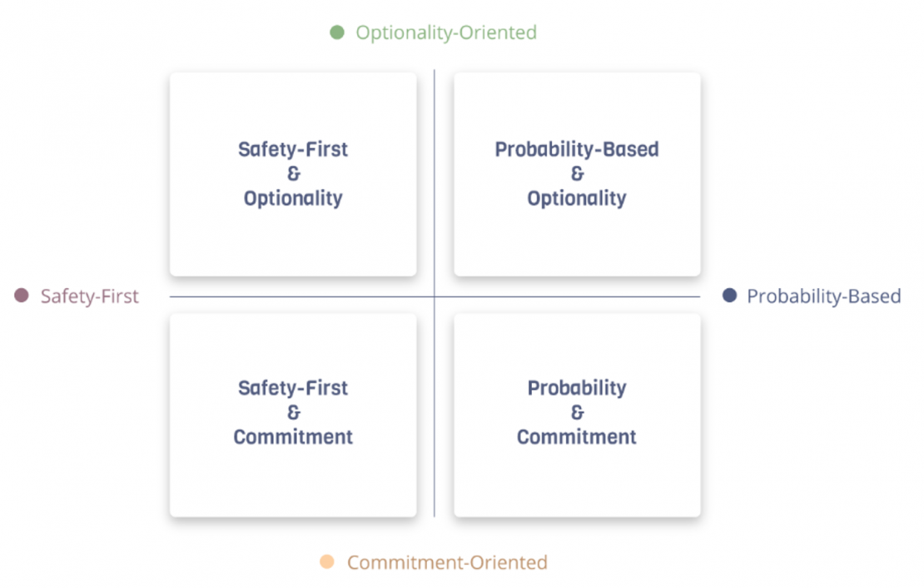This screenshot has height=588, width=924.
Task: Click the green dot beside Optionality-Oriented
Action: coord(337,32)
